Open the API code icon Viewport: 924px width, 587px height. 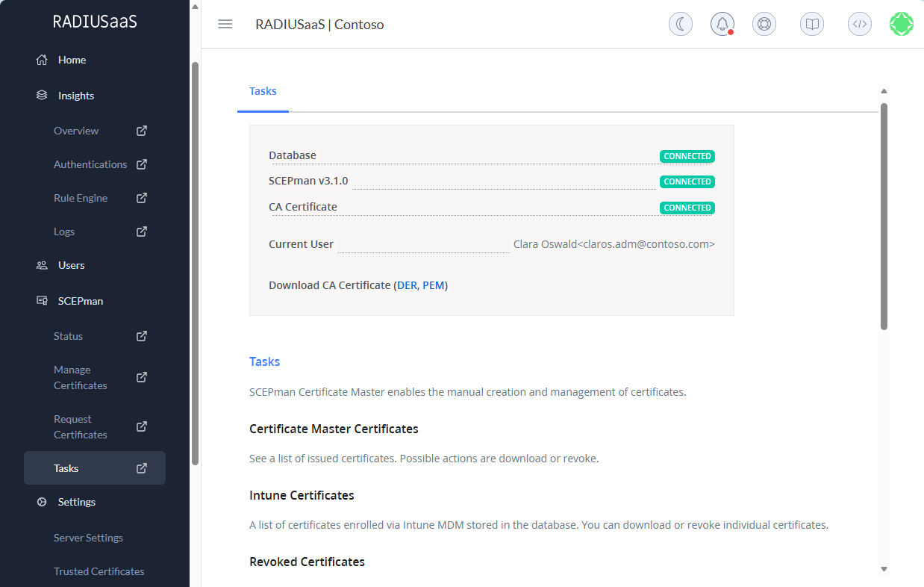pos(859,23)
